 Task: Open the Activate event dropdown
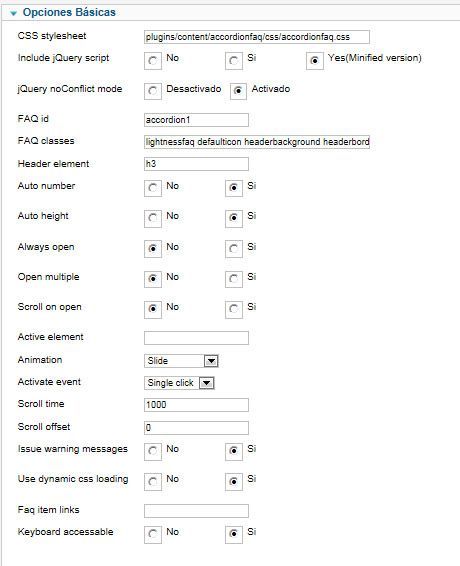(179, 383)
